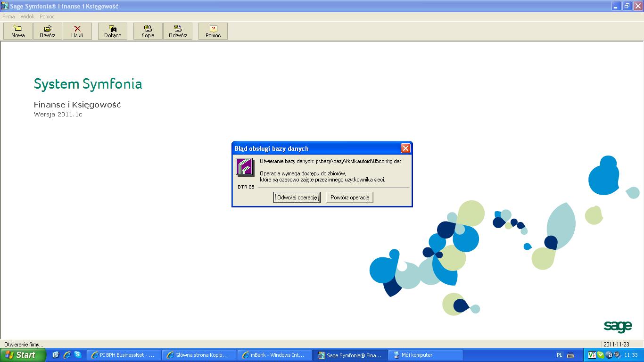Click the system tray clock 11:33
This screenshot has width=644, height=362.
[x=631, y=355]
